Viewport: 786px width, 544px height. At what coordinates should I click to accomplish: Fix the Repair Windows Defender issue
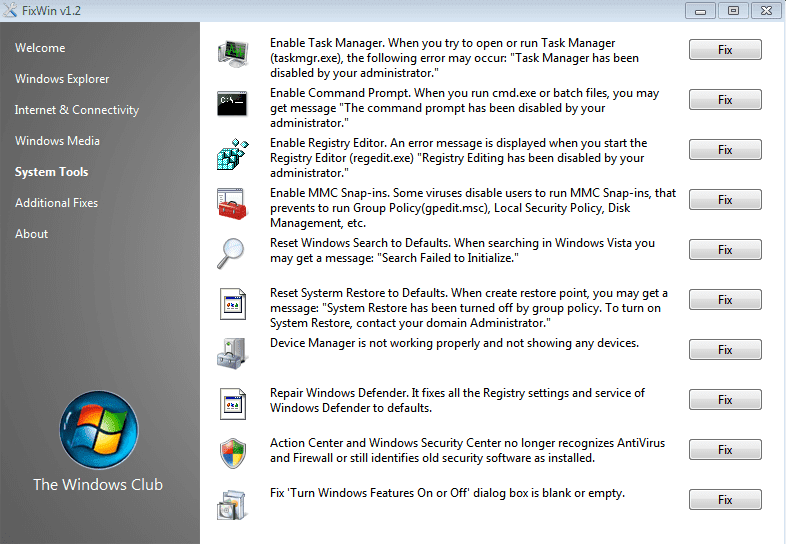coord(725,400)
